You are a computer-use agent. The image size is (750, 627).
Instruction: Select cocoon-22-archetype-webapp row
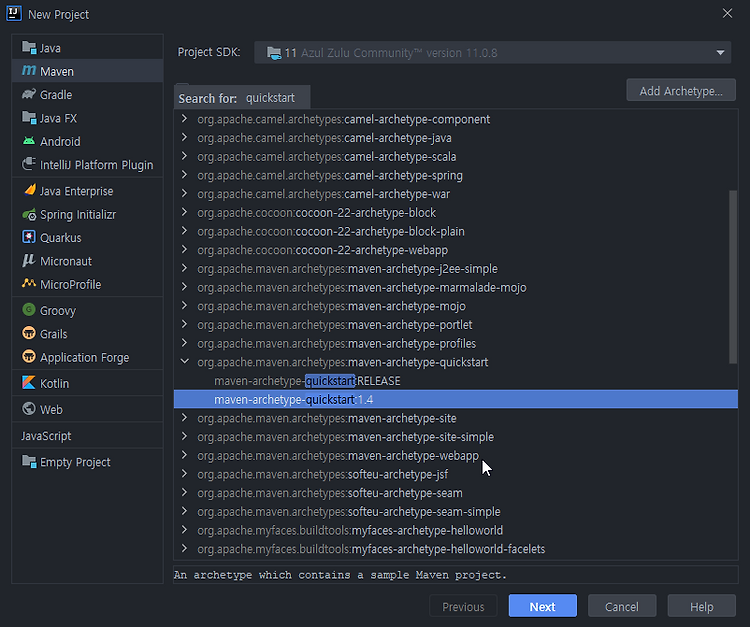point(455,250)
